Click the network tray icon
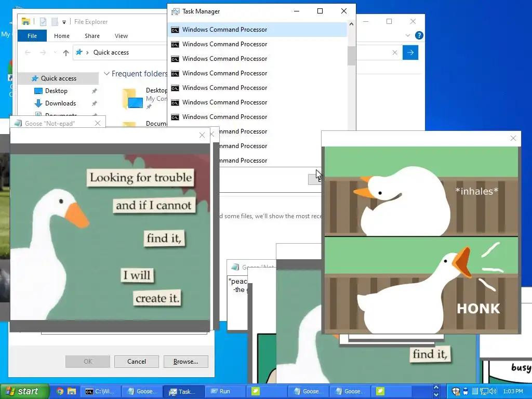Image resolution: width=532 pixels, height=399 pixels. 484,391
